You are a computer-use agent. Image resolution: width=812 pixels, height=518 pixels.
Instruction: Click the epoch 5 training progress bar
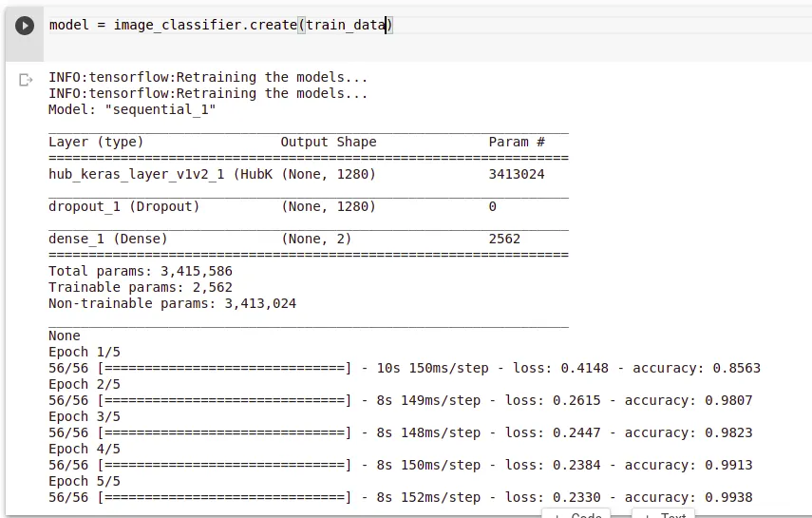[224, 497]
